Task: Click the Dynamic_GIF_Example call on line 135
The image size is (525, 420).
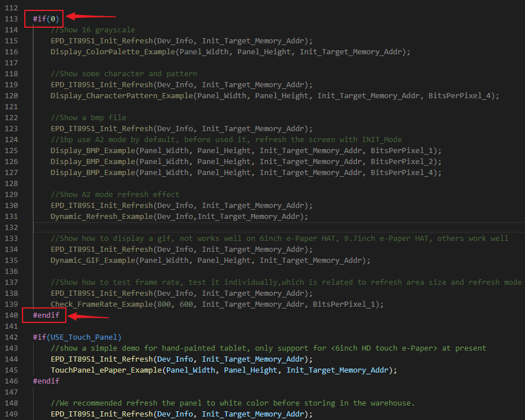Action: pyautogui.click(x=210, y=260)
